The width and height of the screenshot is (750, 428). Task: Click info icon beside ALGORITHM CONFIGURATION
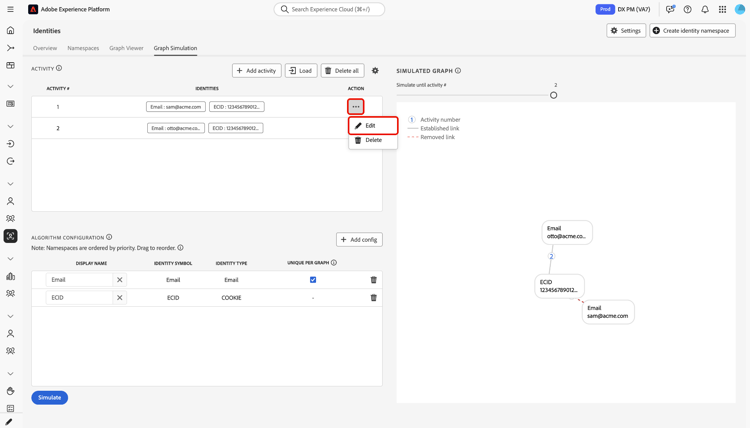pos(109,237)
